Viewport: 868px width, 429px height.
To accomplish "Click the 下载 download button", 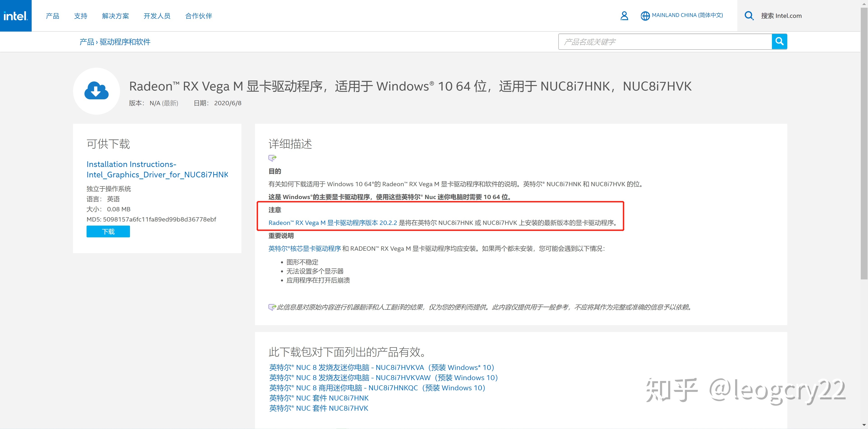I will (x=108, y=231).
